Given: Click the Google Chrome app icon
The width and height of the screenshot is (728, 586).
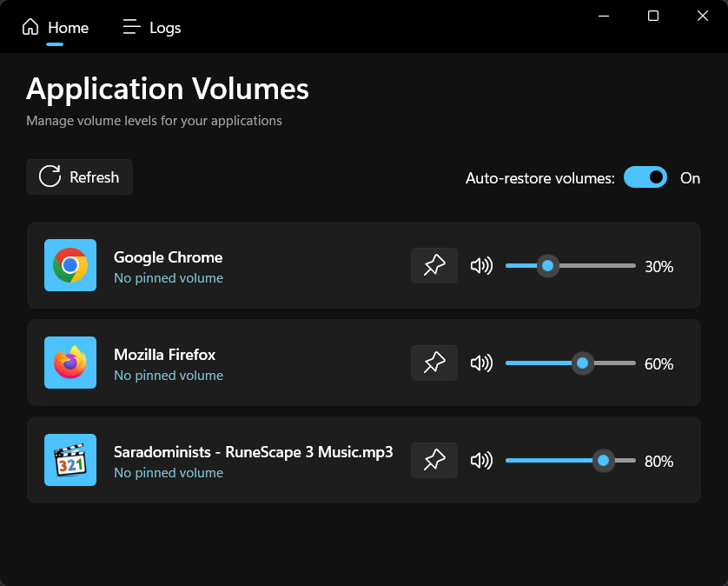Looking at the screenshot, I should pyautogui.click(x=70, y=266).
